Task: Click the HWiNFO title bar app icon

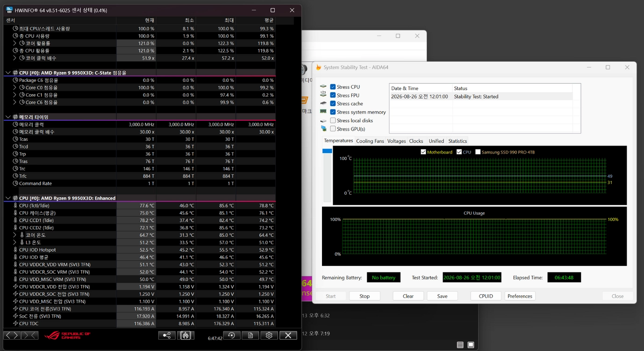Action: tap(9, 10)
